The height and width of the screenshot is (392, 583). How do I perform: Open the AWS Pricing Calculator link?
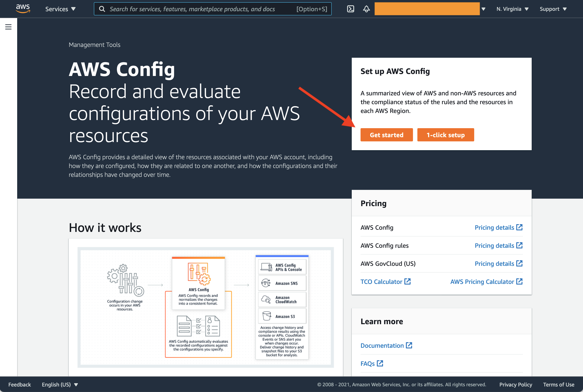tap(486, 281)
